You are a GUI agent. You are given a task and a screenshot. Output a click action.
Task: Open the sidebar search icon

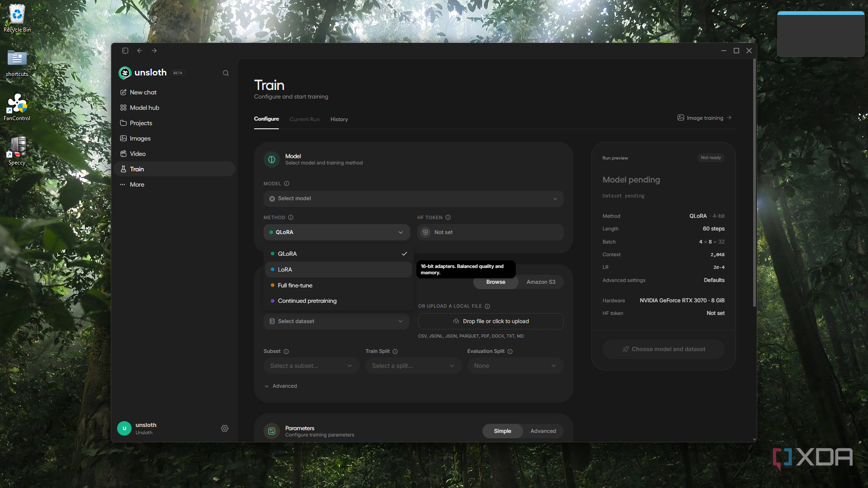[226, 73]
